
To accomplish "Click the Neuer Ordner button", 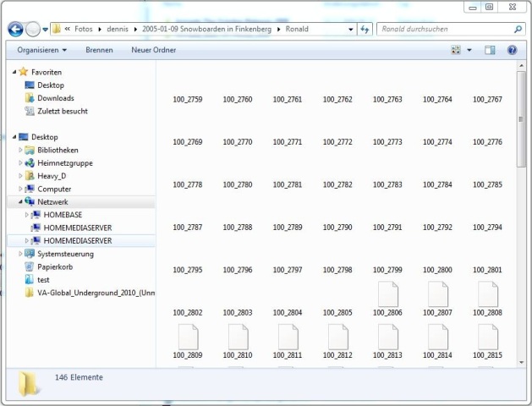I will tap(153, 51).
